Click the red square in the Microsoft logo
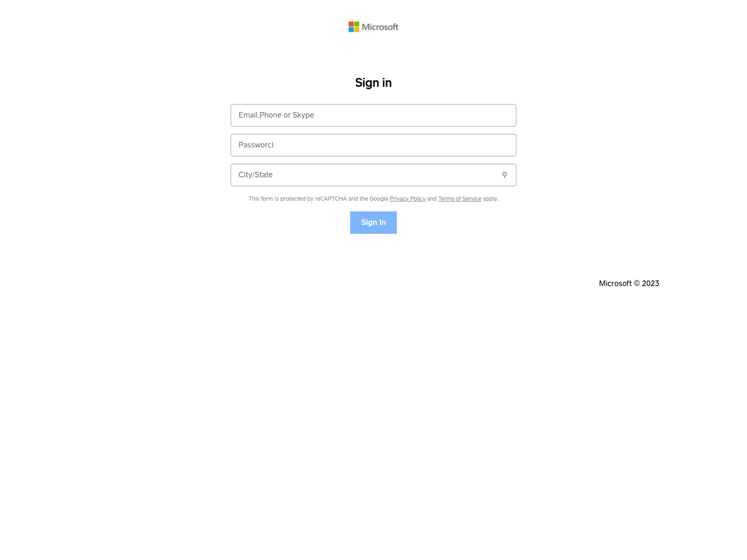Viewport: 747px width, 560px height. point(351,24)
